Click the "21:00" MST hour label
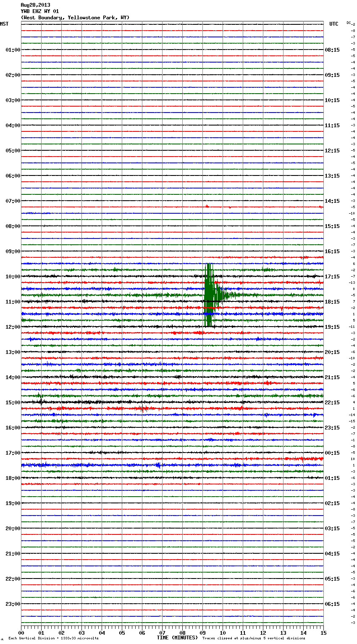This screenshot has height=644, width=357. pyautogui.click(x=13, y=554)
